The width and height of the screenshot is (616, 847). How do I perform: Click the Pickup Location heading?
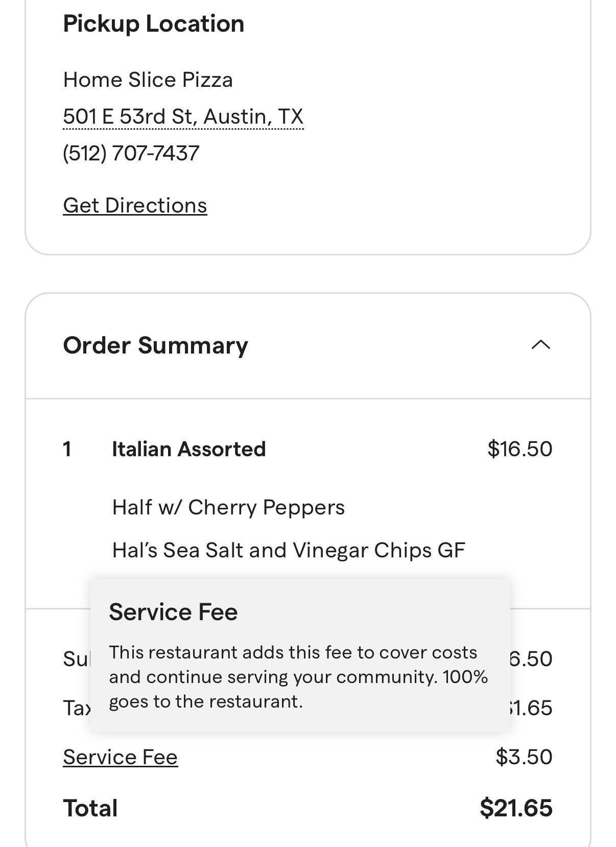point(153,23)
